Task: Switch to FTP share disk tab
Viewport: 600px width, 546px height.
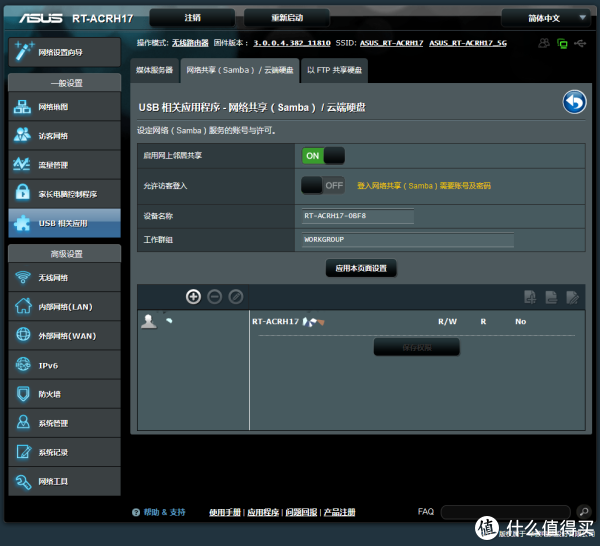Action: (334, 70)
